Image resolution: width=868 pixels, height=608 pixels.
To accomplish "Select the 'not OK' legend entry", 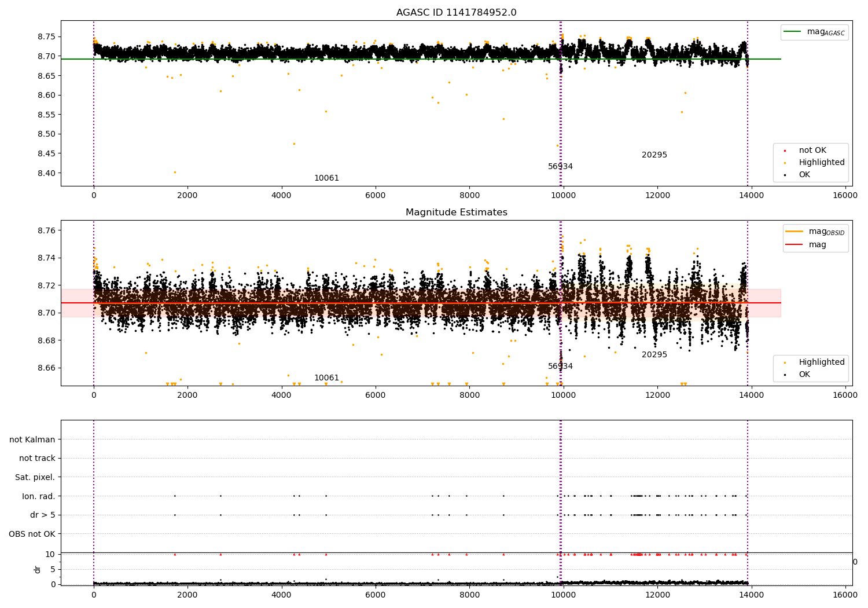I will pyautogui.click(x=812, y=151).
